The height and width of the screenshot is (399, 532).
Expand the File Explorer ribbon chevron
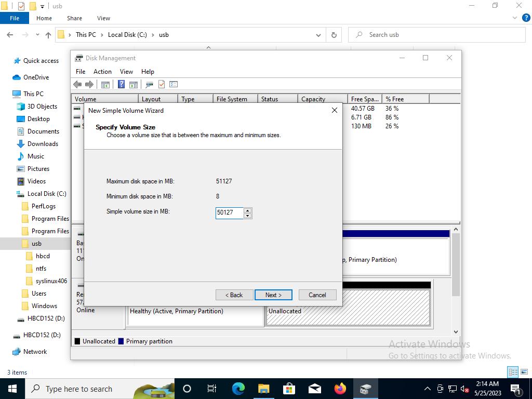point(515,18)
